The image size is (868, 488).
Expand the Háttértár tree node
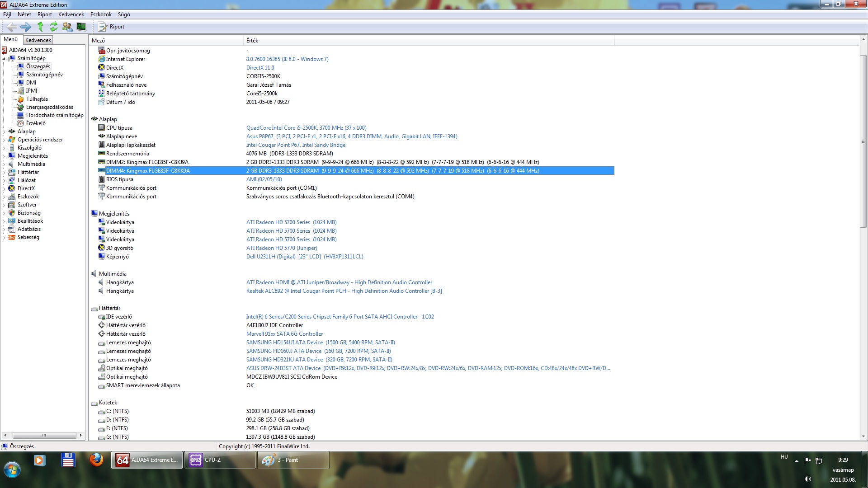(x=4, y=172)
